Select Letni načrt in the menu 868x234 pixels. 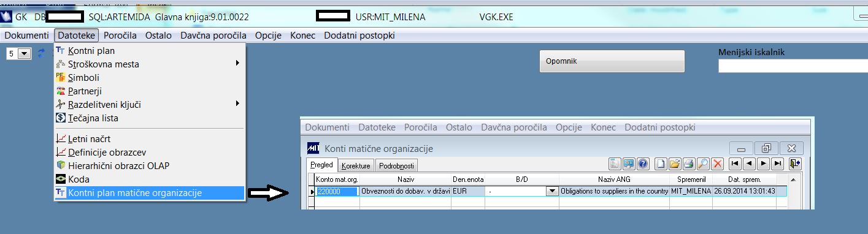(150, 139)
